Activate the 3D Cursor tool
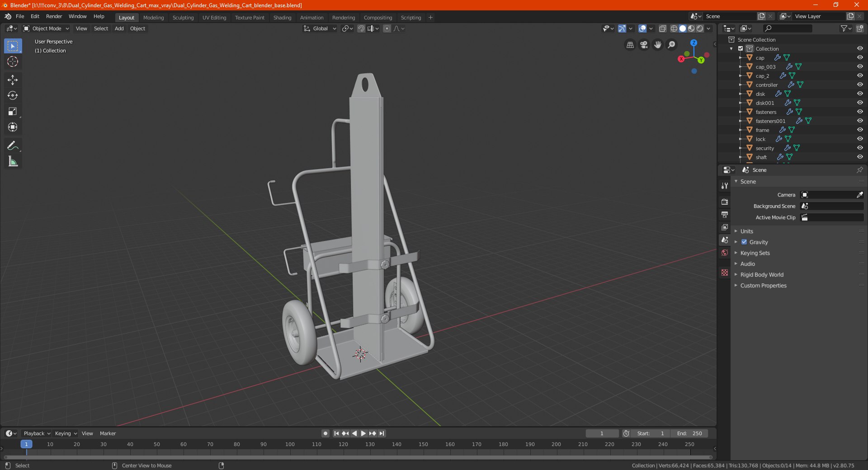 [x=13, y=61]
